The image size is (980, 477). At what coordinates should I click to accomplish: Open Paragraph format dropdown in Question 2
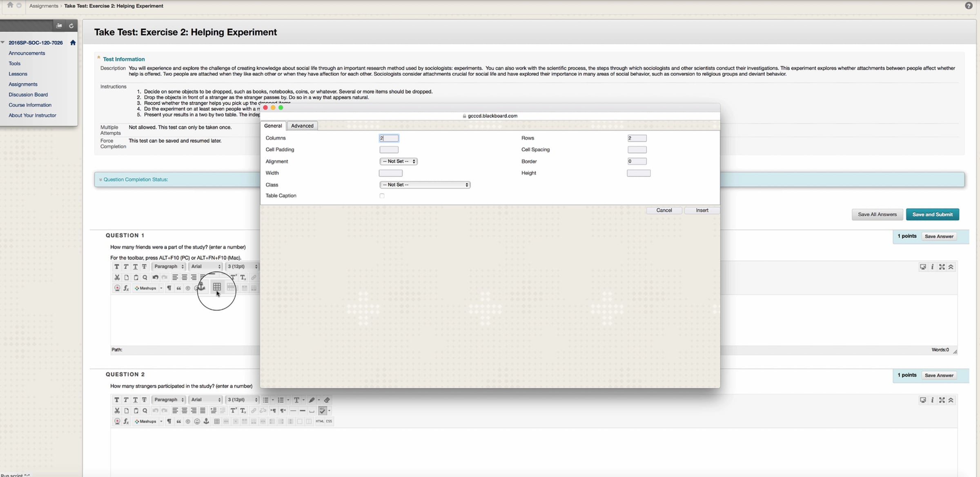point(169,400)
